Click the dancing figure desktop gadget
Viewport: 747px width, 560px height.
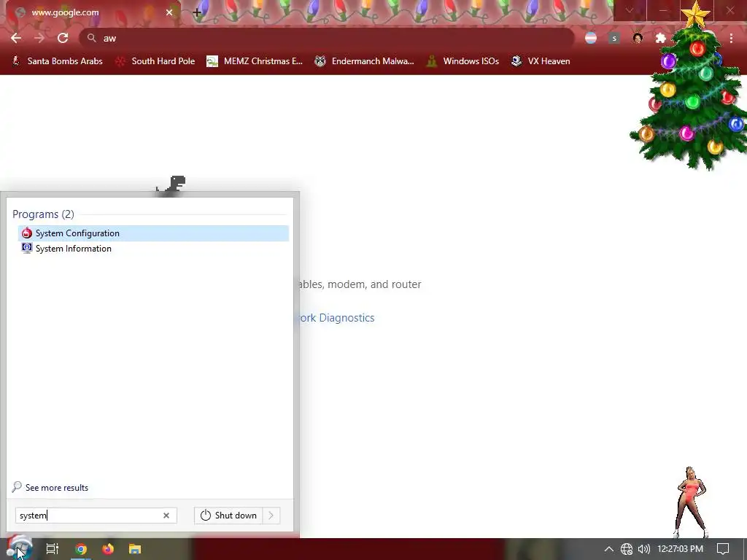(x=691, y=502)
